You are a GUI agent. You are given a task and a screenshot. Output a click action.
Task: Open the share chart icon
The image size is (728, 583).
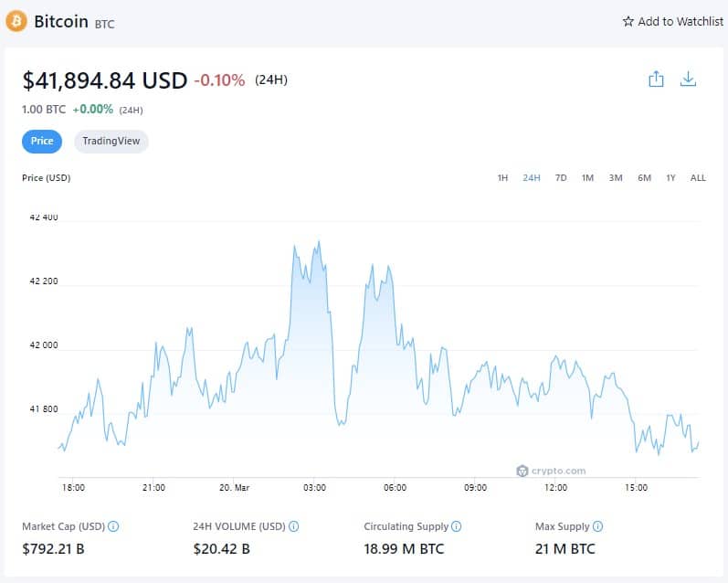click(656, 79)
